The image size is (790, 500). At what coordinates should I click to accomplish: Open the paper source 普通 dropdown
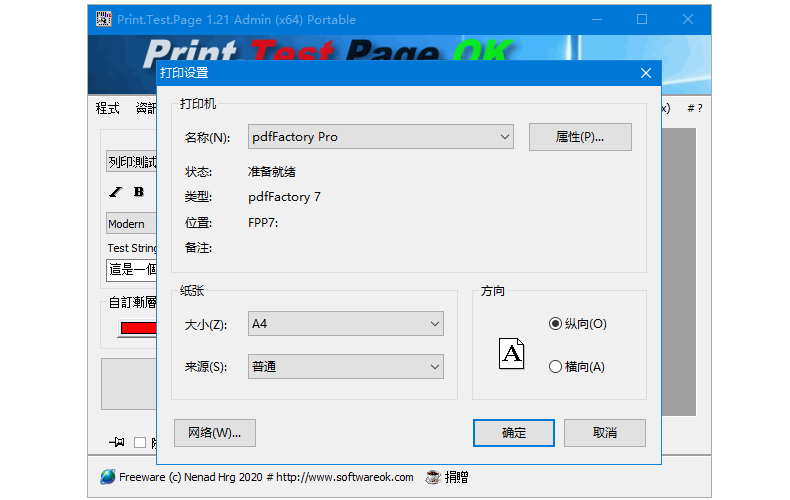[346, 366]
